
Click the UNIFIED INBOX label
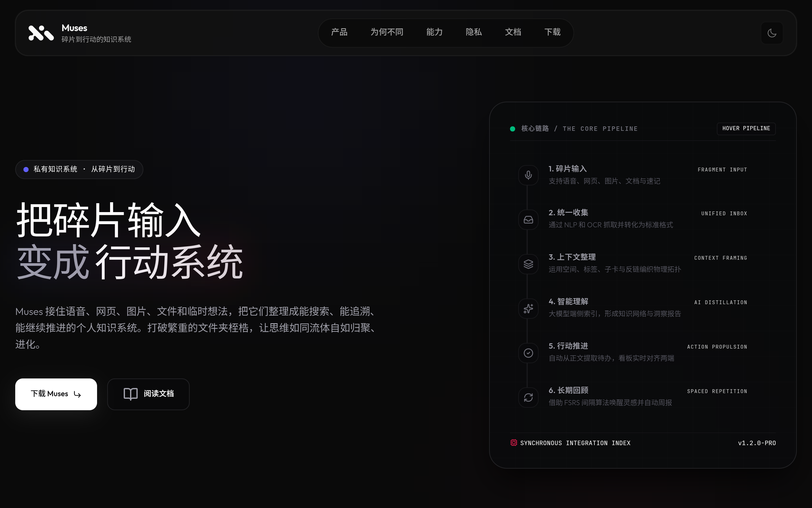724,214
